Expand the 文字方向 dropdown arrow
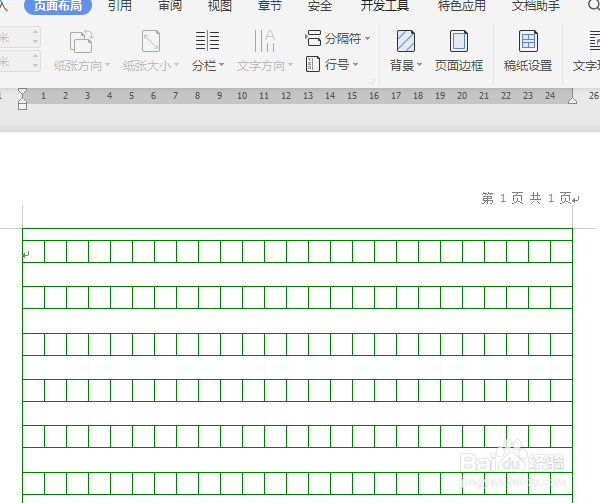Image resolution: width=600 pixels, height=503 pixels. [290, 65]
